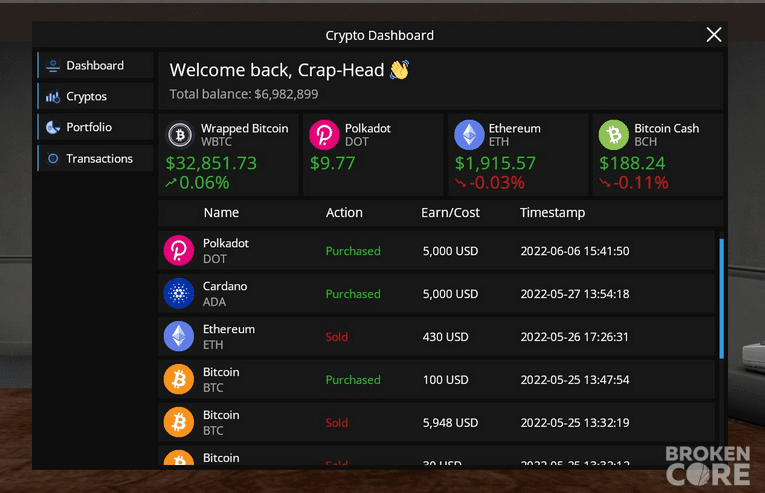Click Sold status in the Ethereum row
Screen dimensions: 765x493
[x=337, y=337]
